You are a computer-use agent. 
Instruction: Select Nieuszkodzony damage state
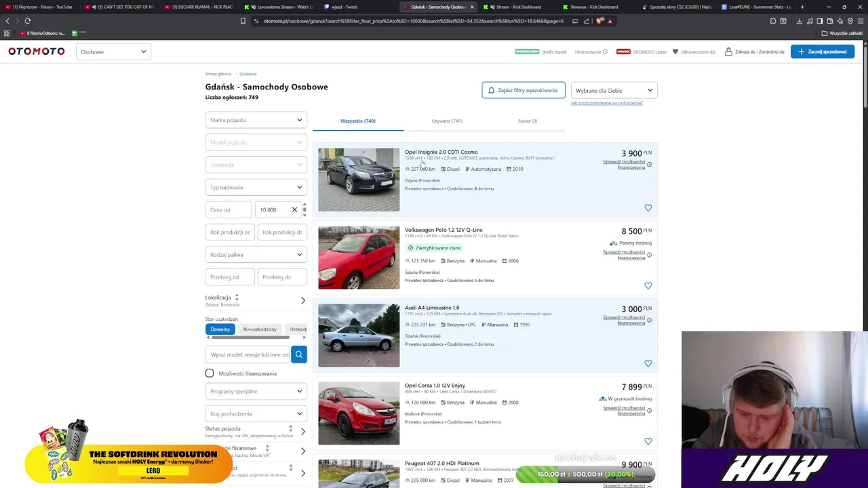pos(260,329)
